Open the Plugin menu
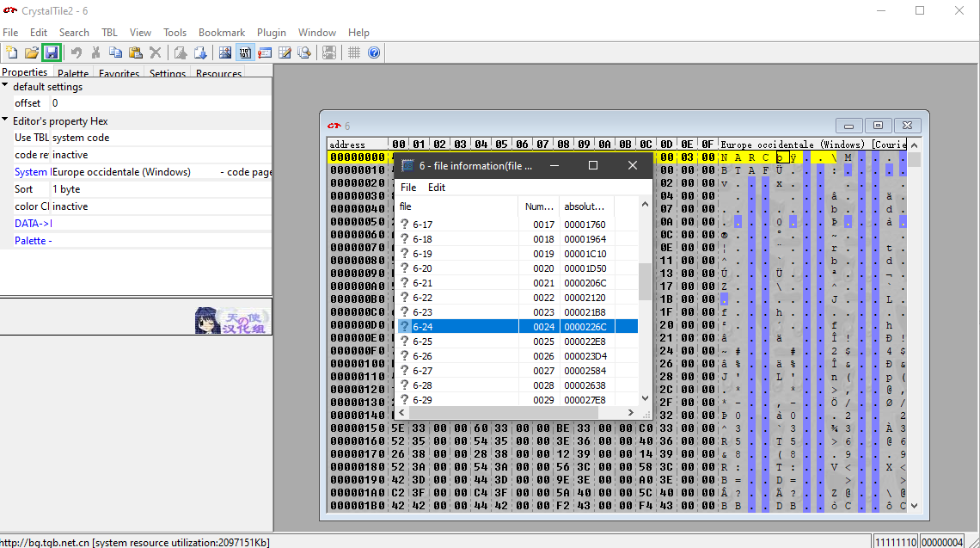 pos(272,33)
